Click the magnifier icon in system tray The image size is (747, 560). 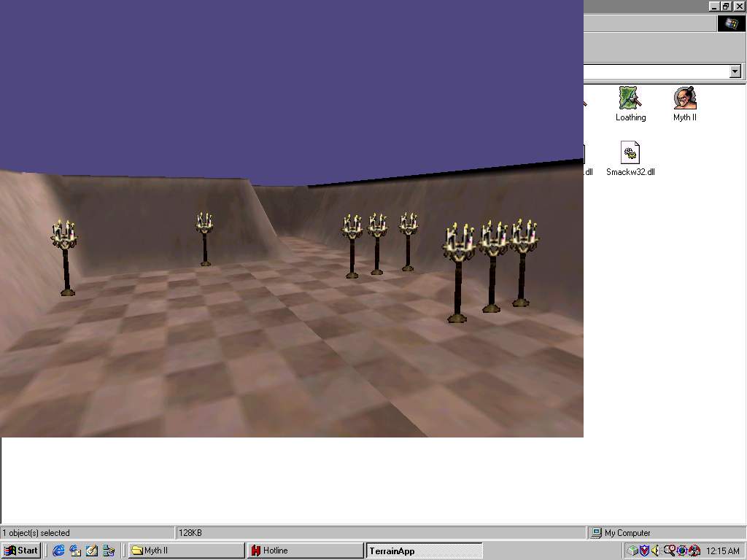(669, 551)
